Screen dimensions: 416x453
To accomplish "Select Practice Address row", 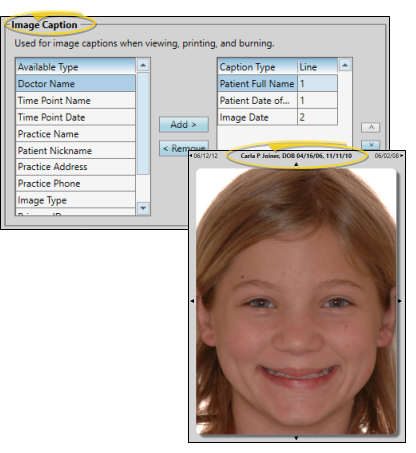I will (x=76, y=167).
